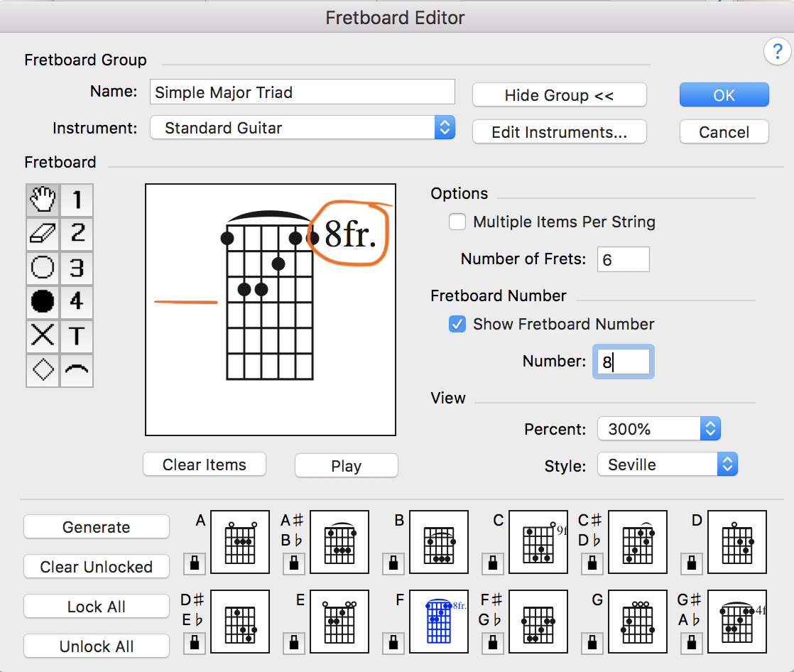Pick the open circle tool

coord(43,268)
